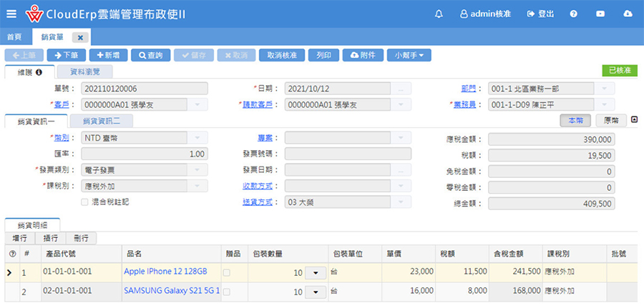Screen dimensions: 644x308
Task: Switch to the 銷貨資訊二 tab
Action: click(x=102, y=121)
